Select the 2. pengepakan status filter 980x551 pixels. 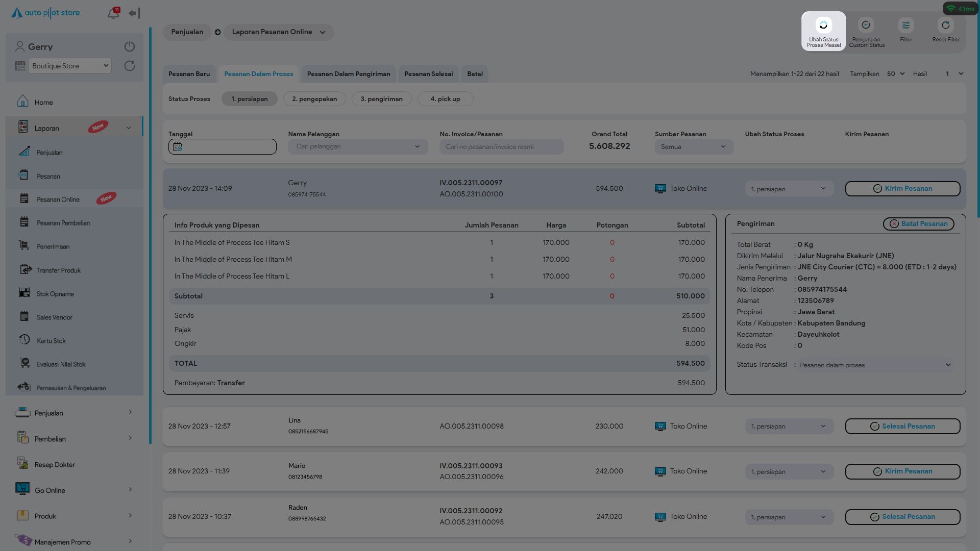314,99
